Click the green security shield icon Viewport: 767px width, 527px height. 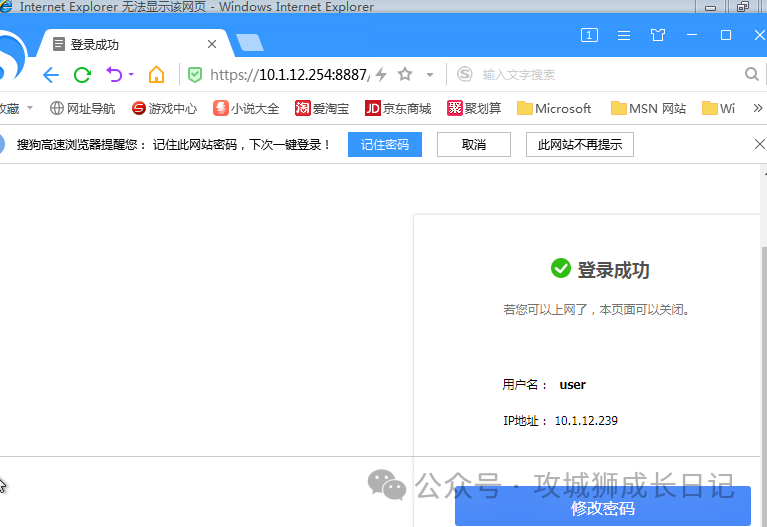[195, 75]
